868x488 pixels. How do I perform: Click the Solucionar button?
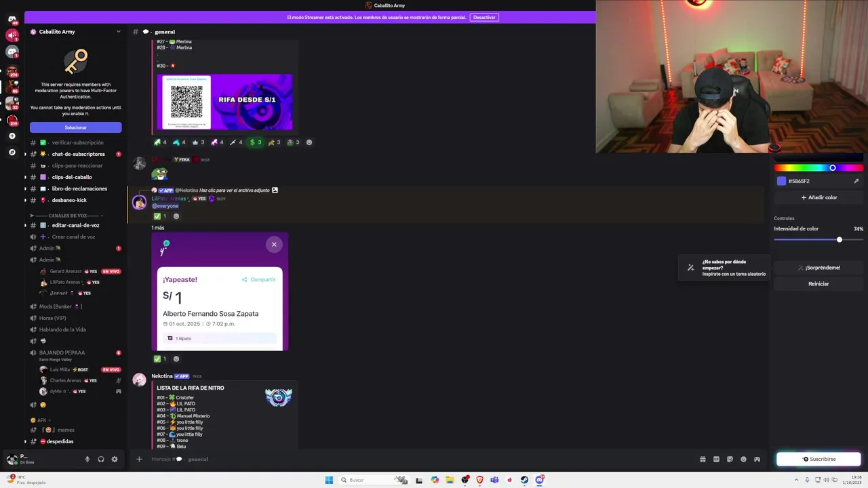pos(76,127)
